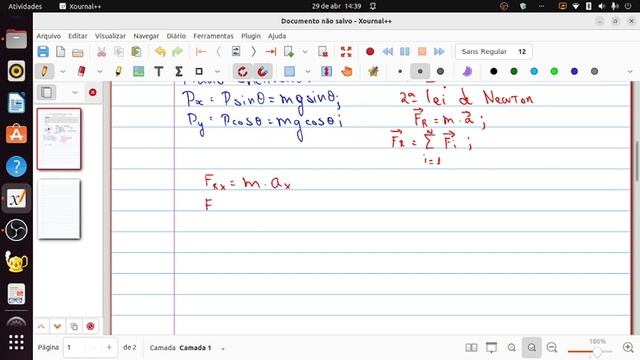Open the selection tool dropdown
This screenshot has height=360, width=640.
(308, 71)
